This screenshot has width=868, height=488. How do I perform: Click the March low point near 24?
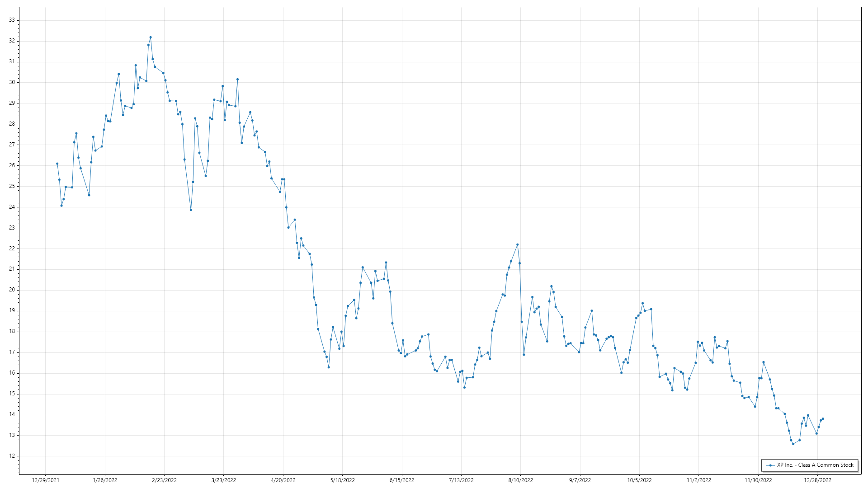click(x=191, y=210)
